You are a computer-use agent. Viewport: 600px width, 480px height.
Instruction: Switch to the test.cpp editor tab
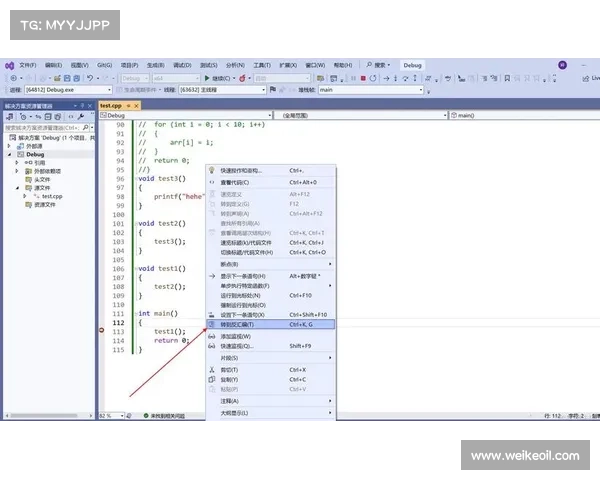click(x=110, y=105)
